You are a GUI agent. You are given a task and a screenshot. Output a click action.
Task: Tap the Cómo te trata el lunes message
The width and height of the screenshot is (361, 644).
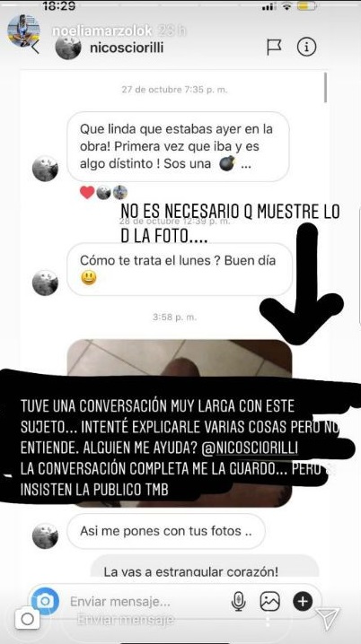coord(180,269)
